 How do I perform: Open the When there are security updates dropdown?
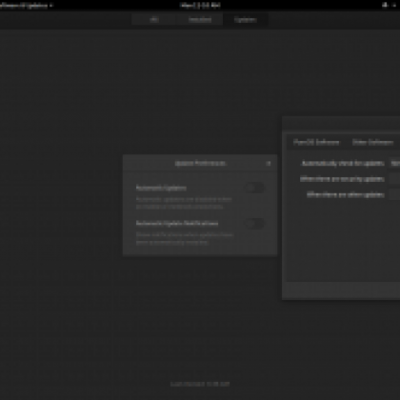coord(395,179)
